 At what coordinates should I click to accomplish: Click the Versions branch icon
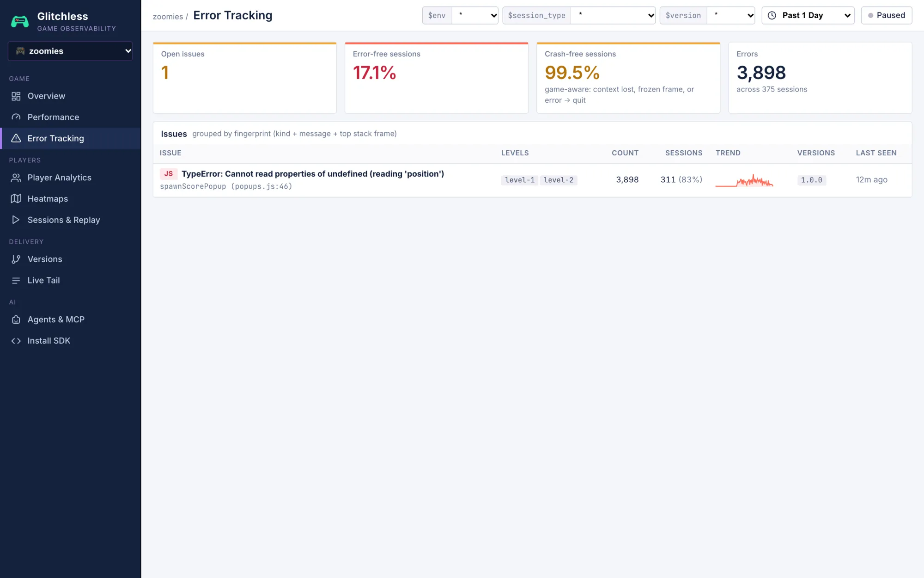tap(16, 259)
